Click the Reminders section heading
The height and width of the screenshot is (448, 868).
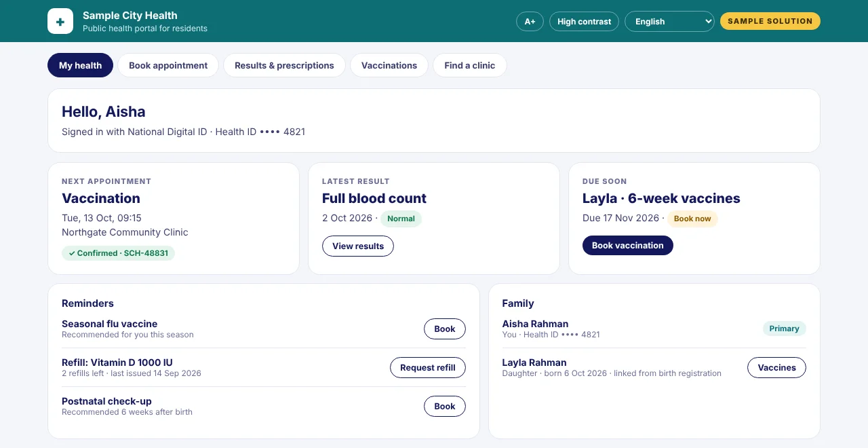[x=87, y=303]
